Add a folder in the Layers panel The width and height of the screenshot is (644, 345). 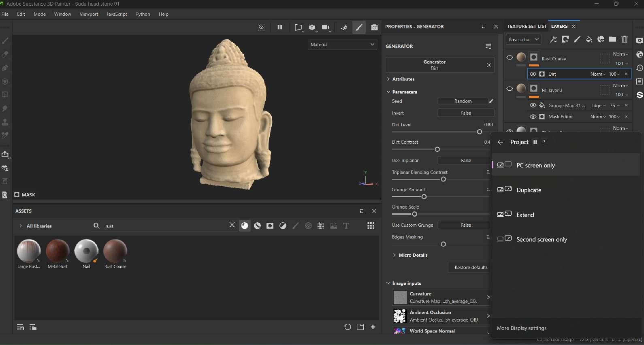(612, 39)
